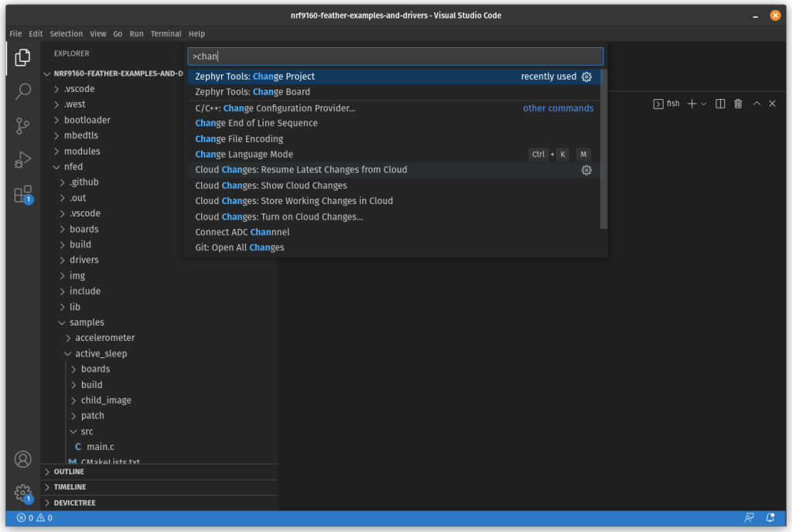
Task: Open feedback icon in status bar
Action: point(749,518)
